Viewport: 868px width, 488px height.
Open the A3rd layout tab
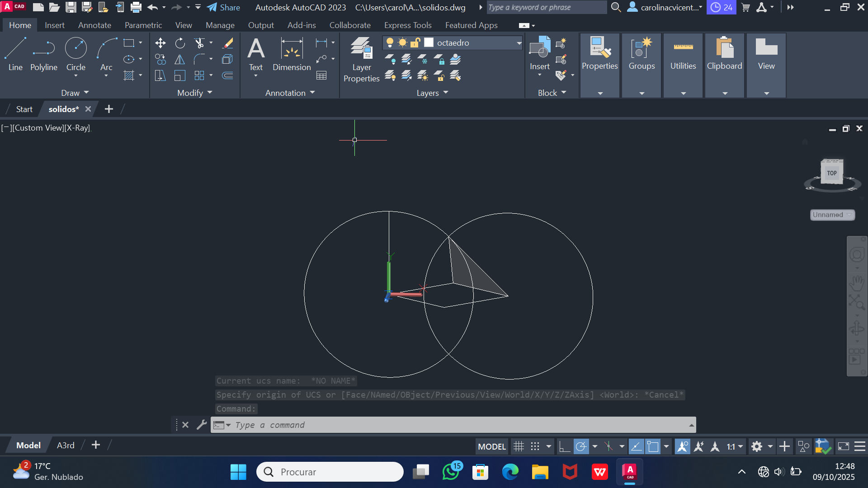coord(66,446)
